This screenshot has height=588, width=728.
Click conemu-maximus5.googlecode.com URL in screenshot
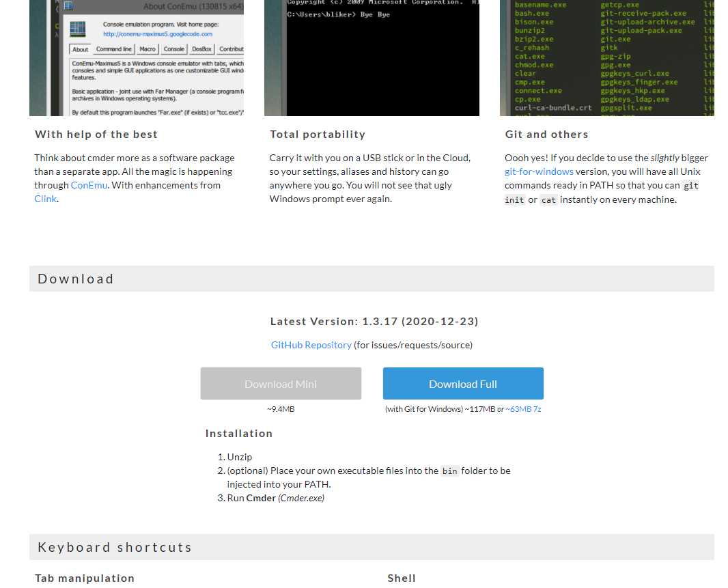(x=158, y=34)
